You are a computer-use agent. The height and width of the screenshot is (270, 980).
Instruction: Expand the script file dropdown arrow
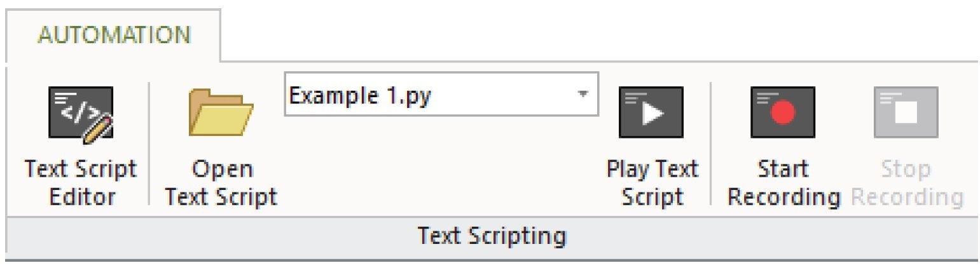(x=581, y=93)
